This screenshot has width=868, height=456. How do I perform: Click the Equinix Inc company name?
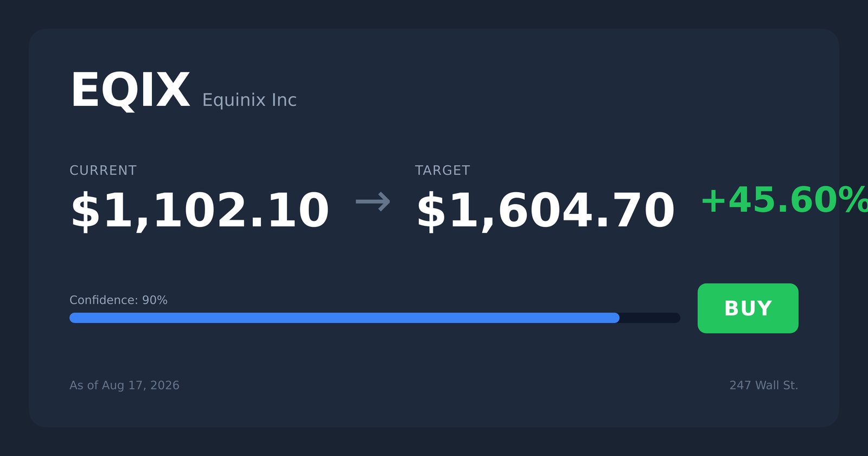pyautogui.click(x=249, y=100)
